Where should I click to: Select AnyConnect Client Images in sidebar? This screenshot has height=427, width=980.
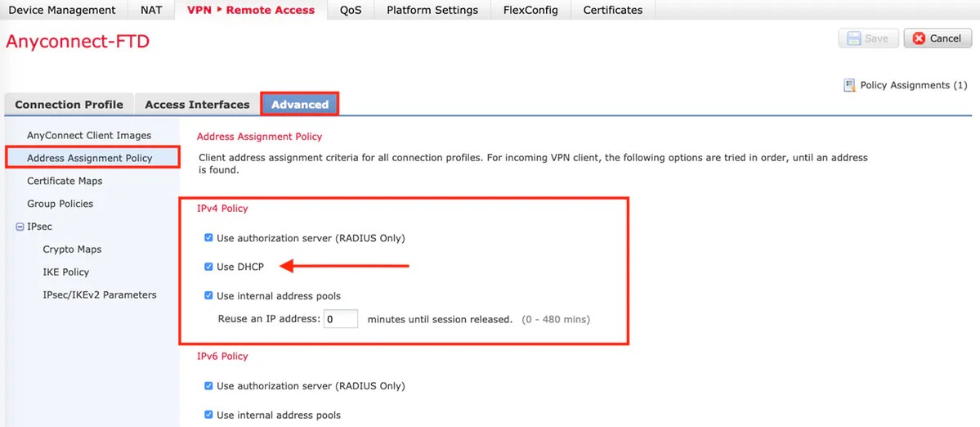89,135
